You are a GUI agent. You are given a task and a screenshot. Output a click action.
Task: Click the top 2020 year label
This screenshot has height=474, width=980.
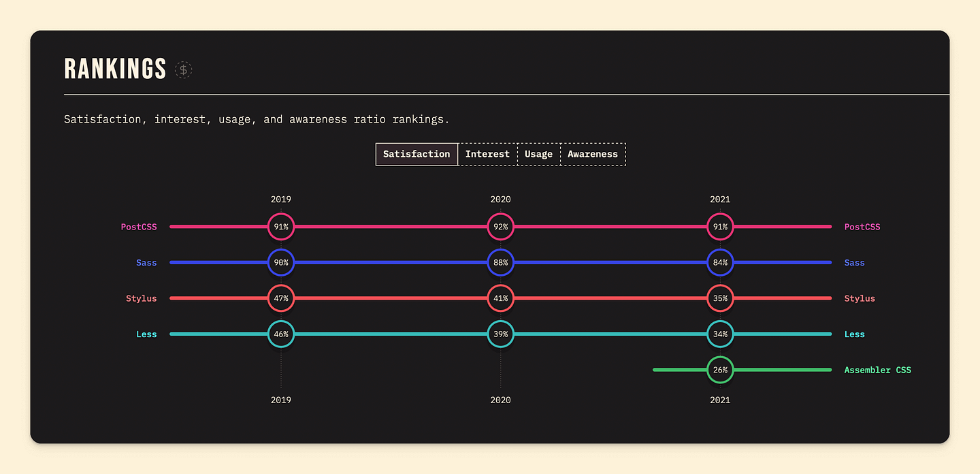[501, 200]
